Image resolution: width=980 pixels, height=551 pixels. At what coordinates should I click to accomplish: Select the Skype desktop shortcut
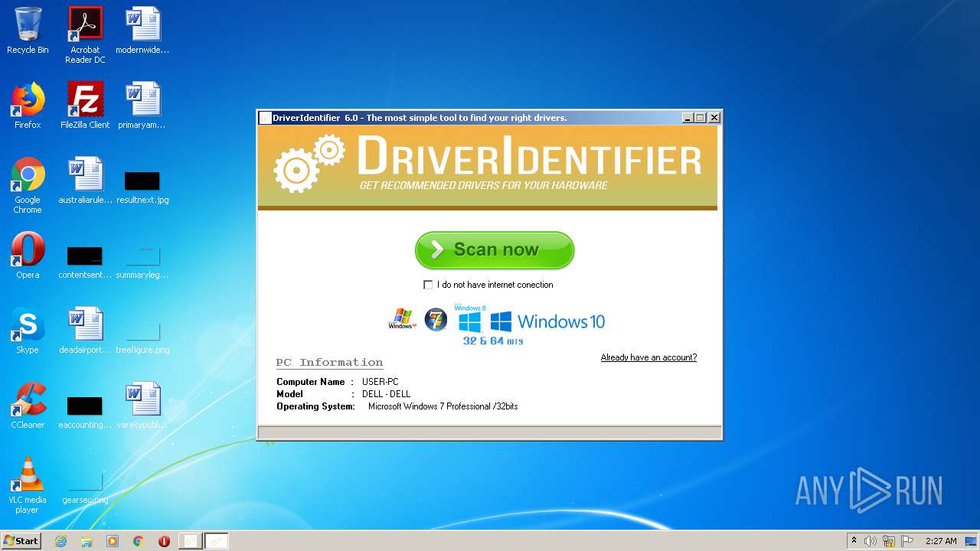[28, 331]
